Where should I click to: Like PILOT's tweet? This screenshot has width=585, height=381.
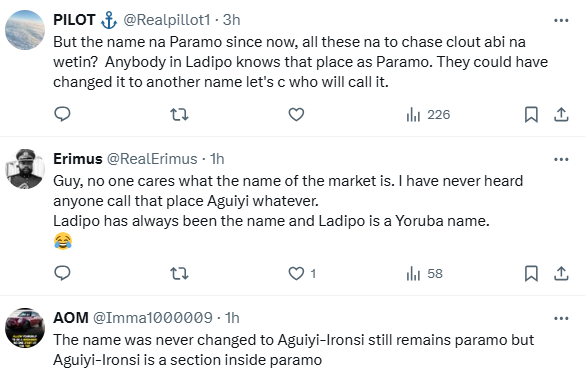click(296, 115)
